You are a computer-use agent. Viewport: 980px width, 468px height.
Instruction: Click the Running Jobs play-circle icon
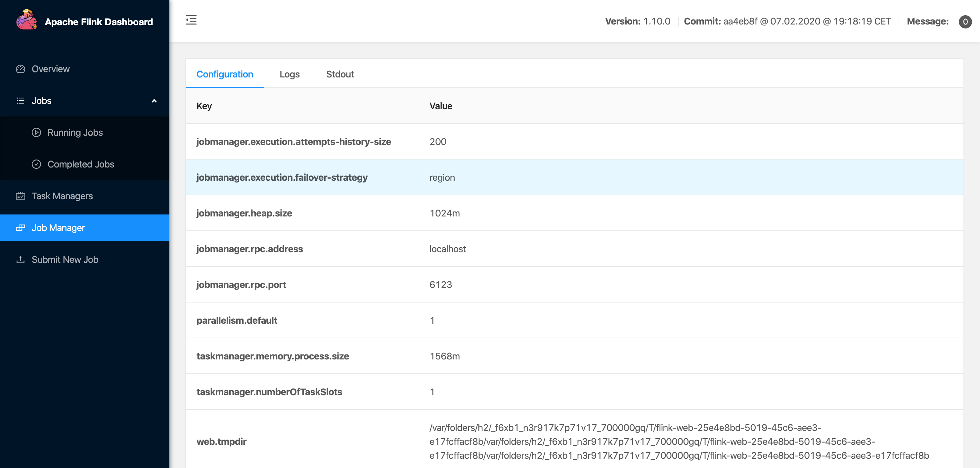[x=36, y=132]
